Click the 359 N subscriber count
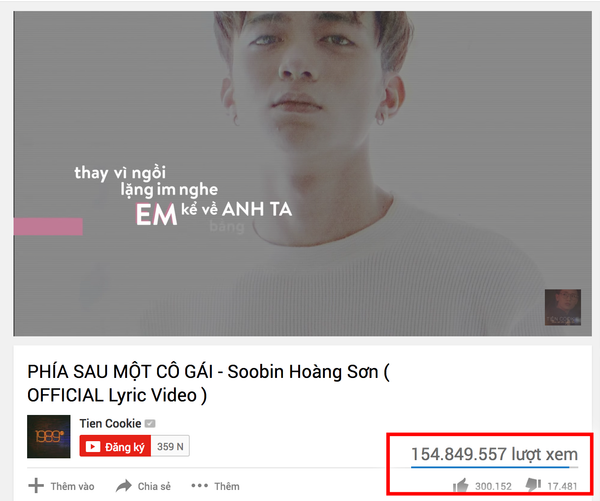 click(x=170, y=446)
